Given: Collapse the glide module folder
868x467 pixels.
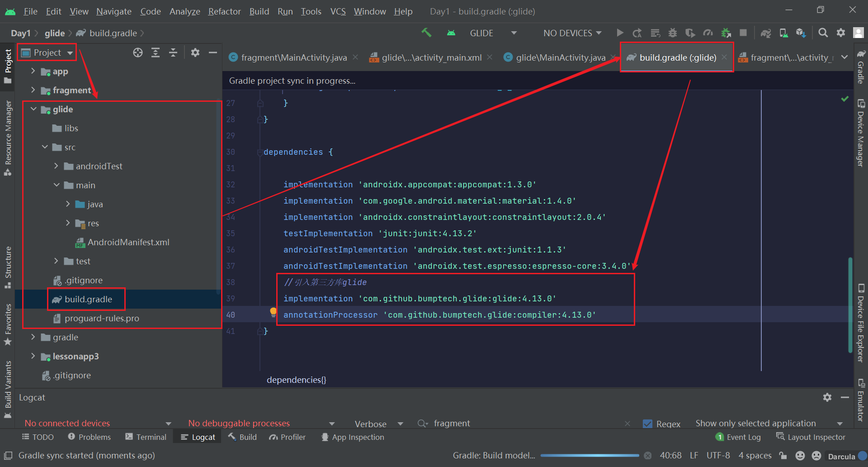Looking at the screenshot, I should pyautogui.click(x=33, y=109).
